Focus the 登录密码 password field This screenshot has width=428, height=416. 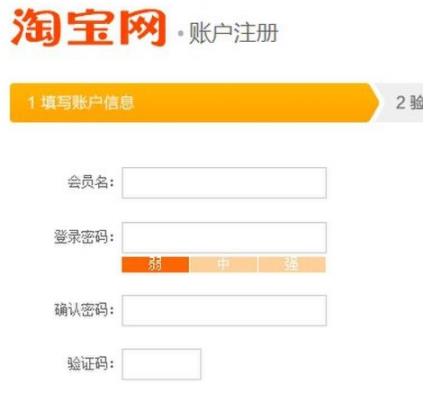[224, 238]
